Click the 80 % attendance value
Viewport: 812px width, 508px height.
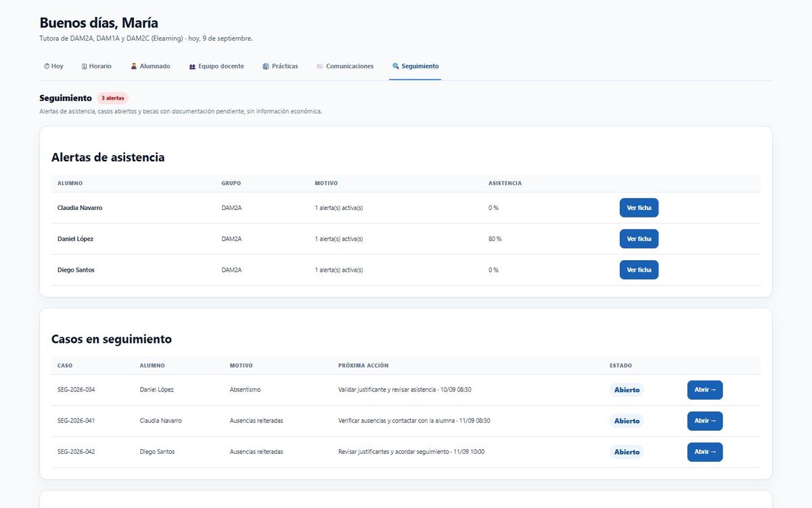tap(495, 239)
